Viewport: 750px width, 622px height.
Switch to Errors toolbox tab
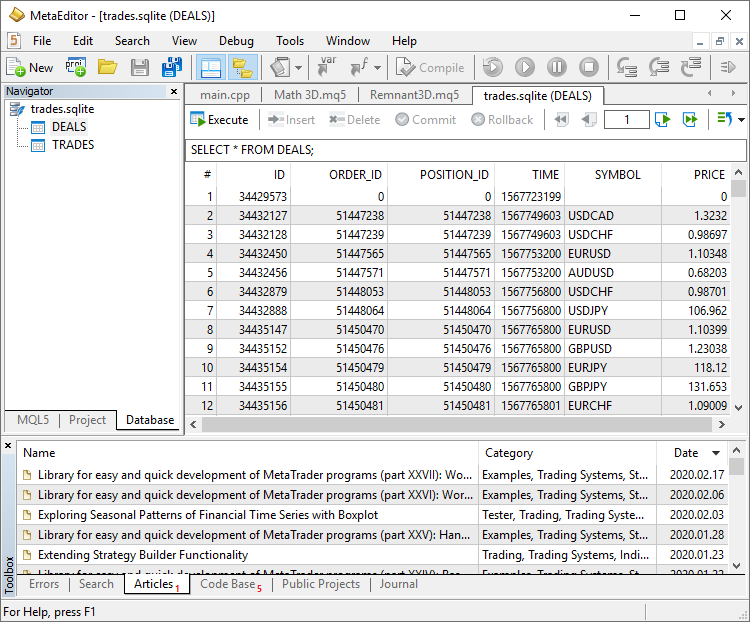click(44, 584)
